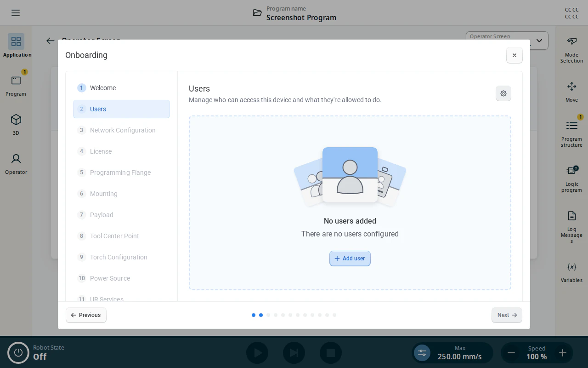Open the Variables panel
This screenshot has width=588, height=368.
pos(571,272)
